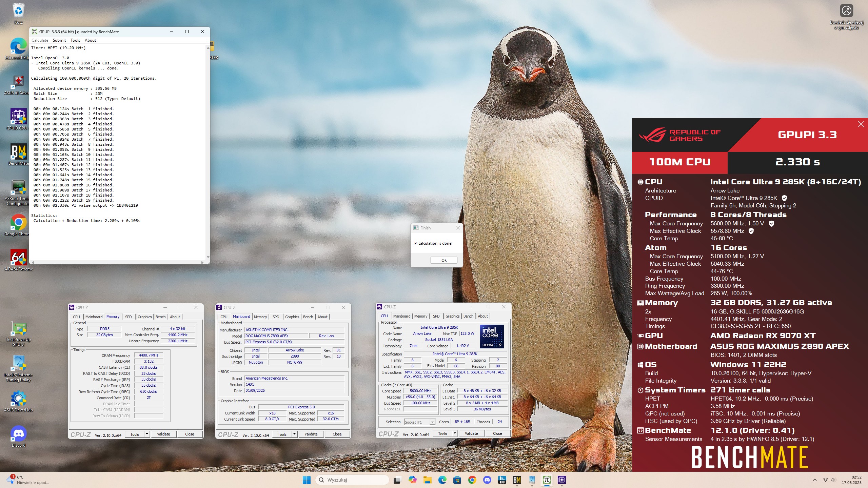868x488 pixels.
Task: Click BenchMate BM icon in taskbar
Action: tap(517, 480)
